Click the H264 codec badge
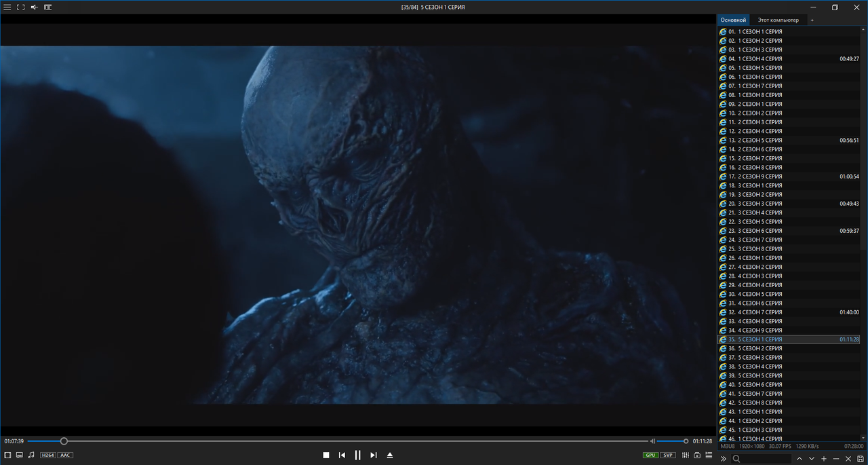 47,455
